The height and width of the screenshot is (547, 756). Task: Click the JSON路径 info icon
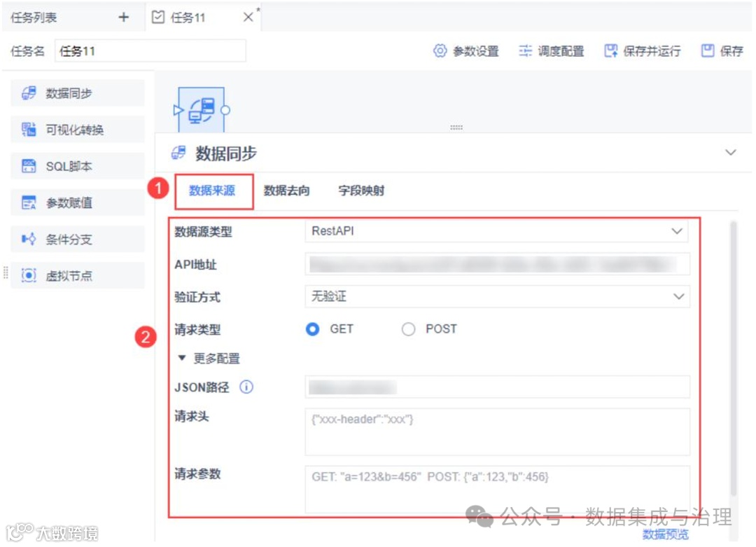pyautogui.click(x=246, y=387)
